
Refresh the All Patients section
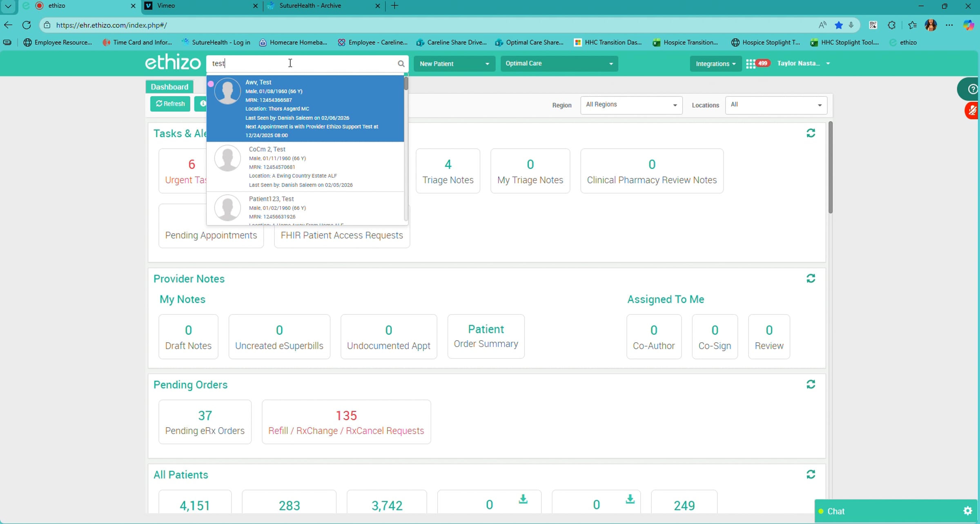pos(811,474)
